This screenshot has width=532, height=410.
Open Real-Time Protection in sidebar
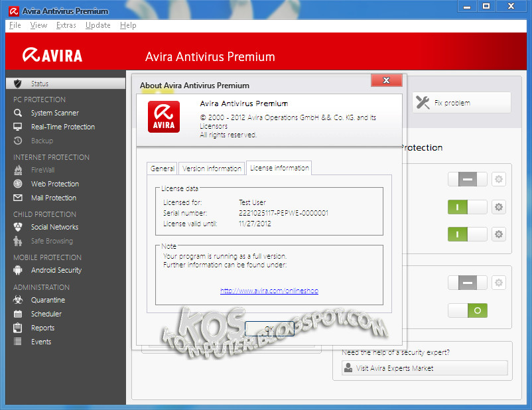63,127
